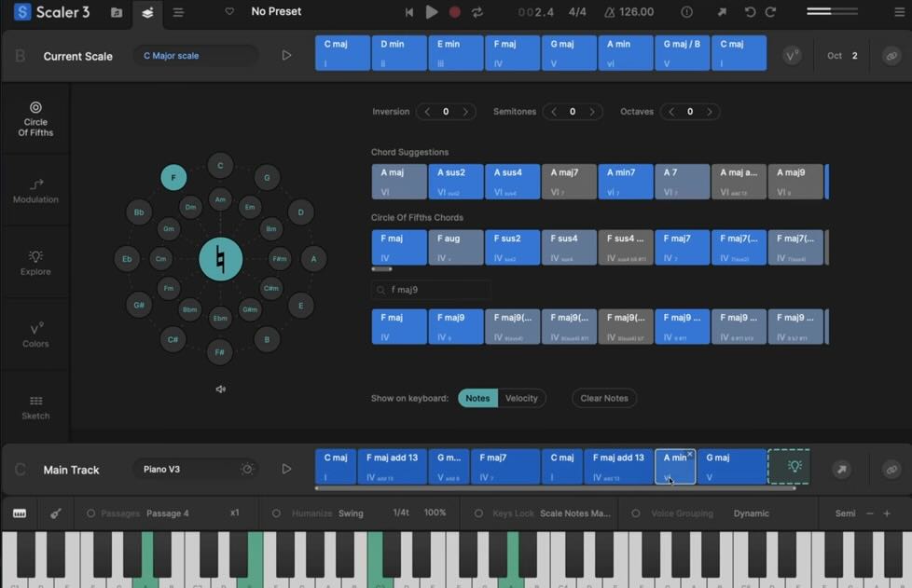Click the f maj9 chord search field
Viewport: 912px width, 588px height.
[x=431, y=290]
